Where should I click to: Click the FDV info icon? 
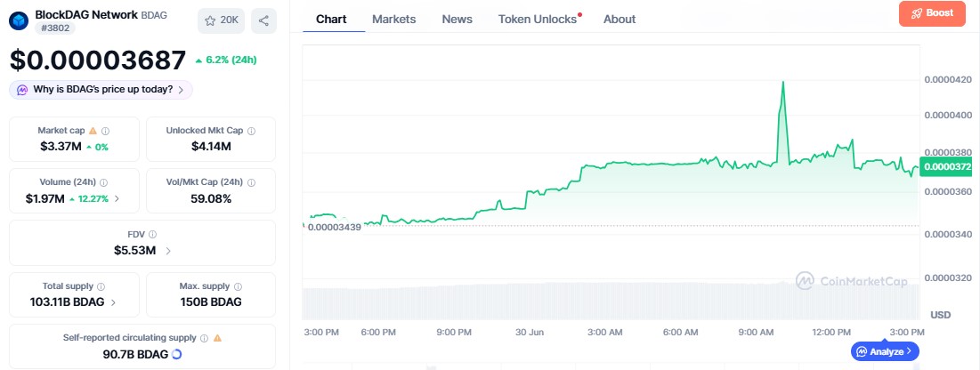point(152,235)
